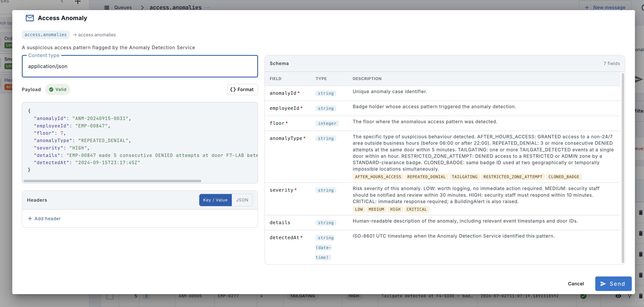Click the anomalyId line in payload
The width and height of the screenshot is (644, 307).
(x=82, y=118)
